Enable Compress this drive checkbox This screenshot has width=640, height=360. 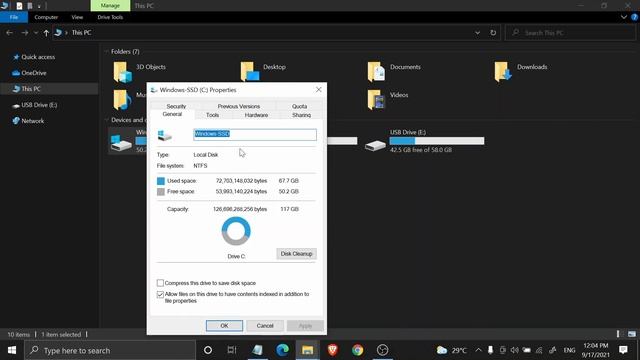160,283
